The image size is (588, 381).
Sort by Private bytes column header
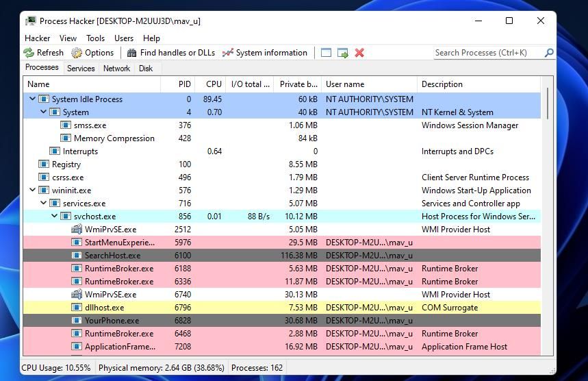(x=298, y=84)
